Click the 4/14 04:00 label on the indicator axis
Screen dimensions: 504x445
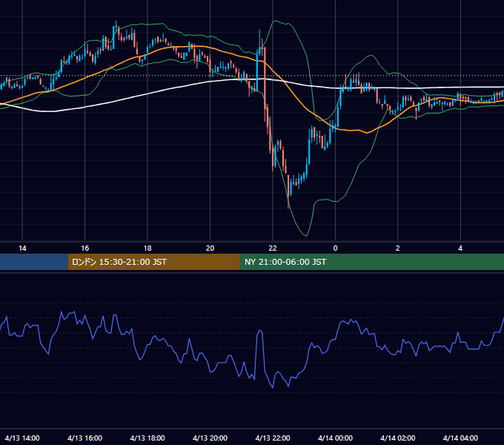(460, 438)
